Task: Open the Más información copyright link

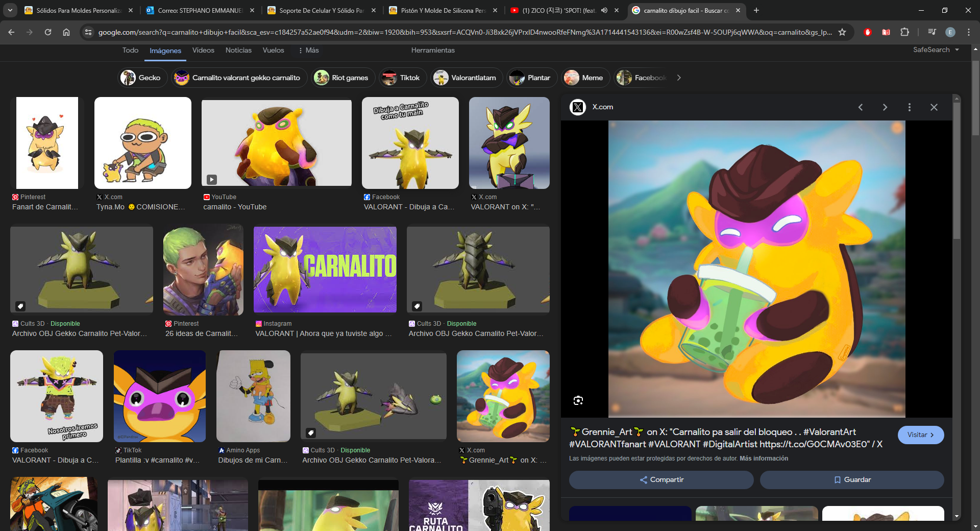Action: [764, 458]
